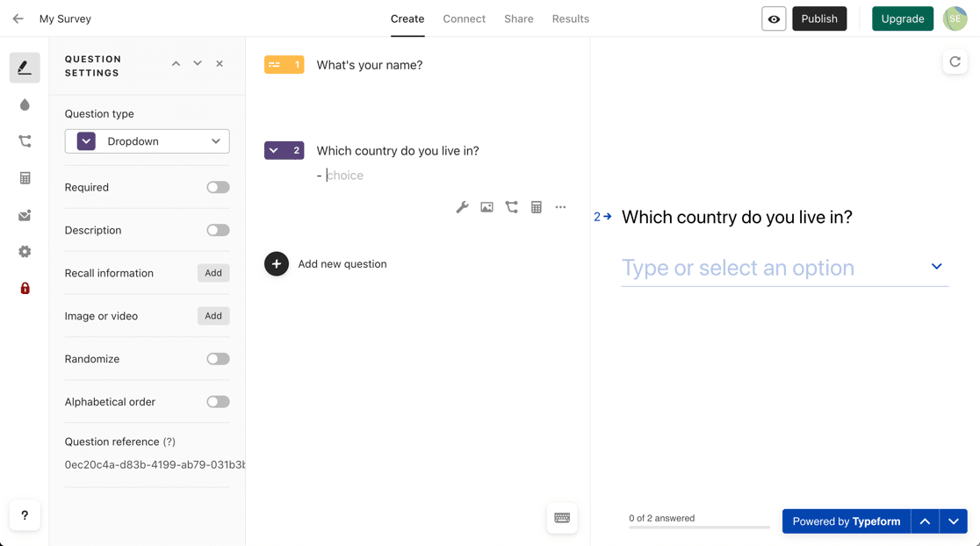Screen dimensions: 980x546
Task: Open the wrench settings icon under question 2
Action: (462, 207)
